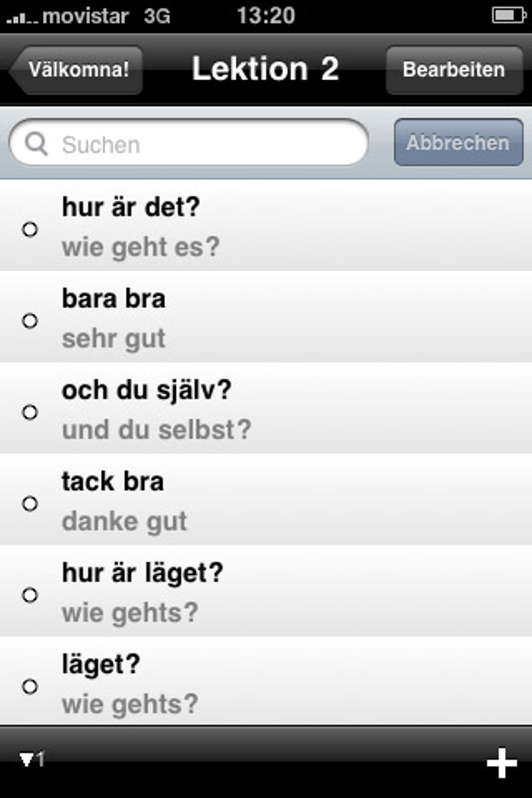Cancel search with Abbrechen
Image resolution: width=532 pixels, height=798 pixels.
[458, 142]
